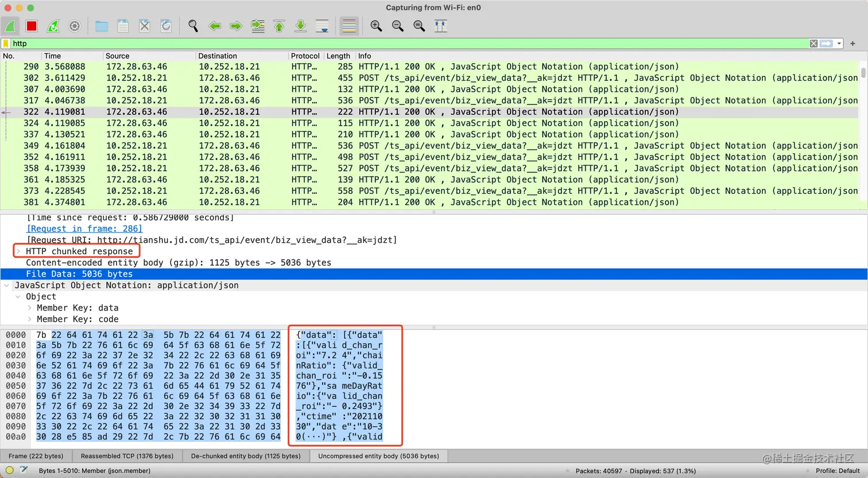Toggle auto-scroll during live capture
868x478 pixels.
point(322,26)
